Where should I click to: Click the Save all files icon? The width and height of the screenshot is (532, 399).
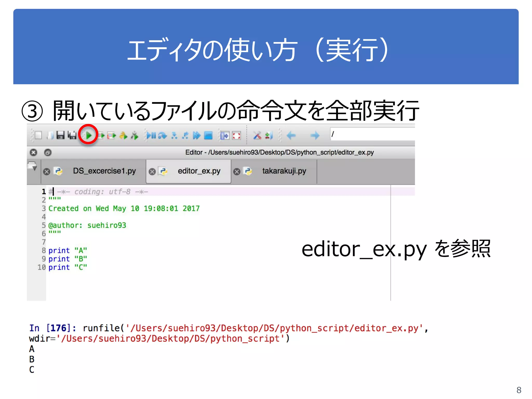coord(72,135)
